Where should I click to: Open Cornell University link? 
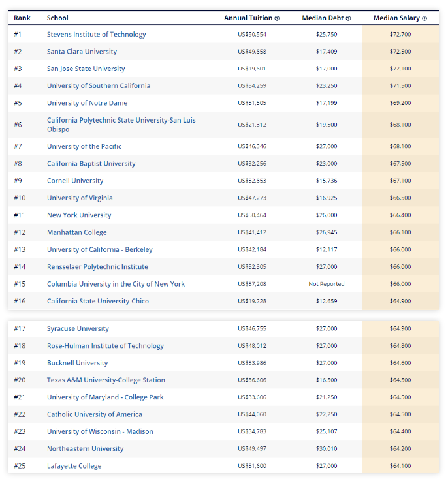75,181
